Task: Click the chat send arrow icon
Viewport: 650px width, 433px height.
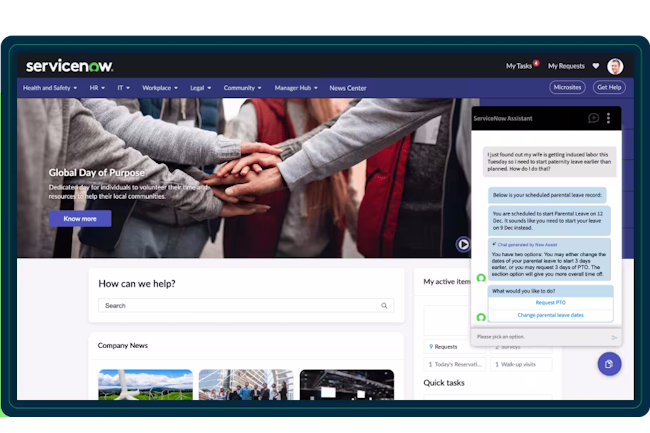Action: point(614,338)
